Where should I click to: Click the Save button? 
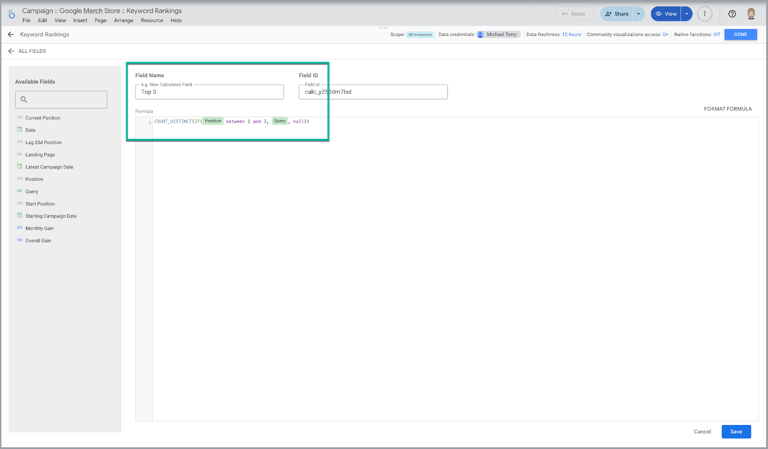[x=736, y=431]
